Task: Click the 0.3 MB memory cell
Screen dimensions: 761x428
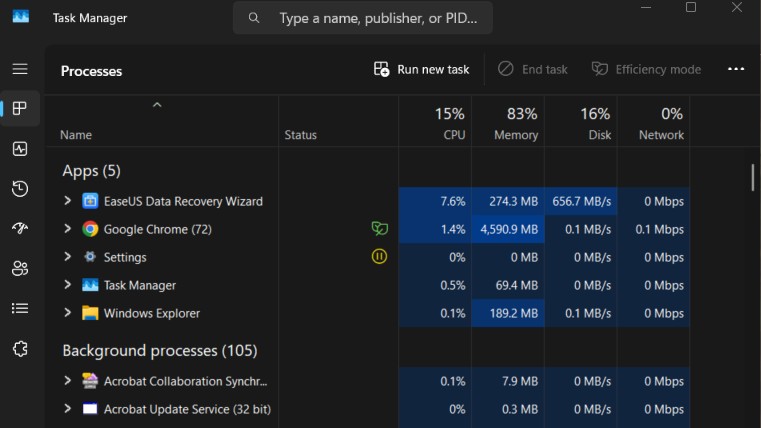Action: click(508, 410)
